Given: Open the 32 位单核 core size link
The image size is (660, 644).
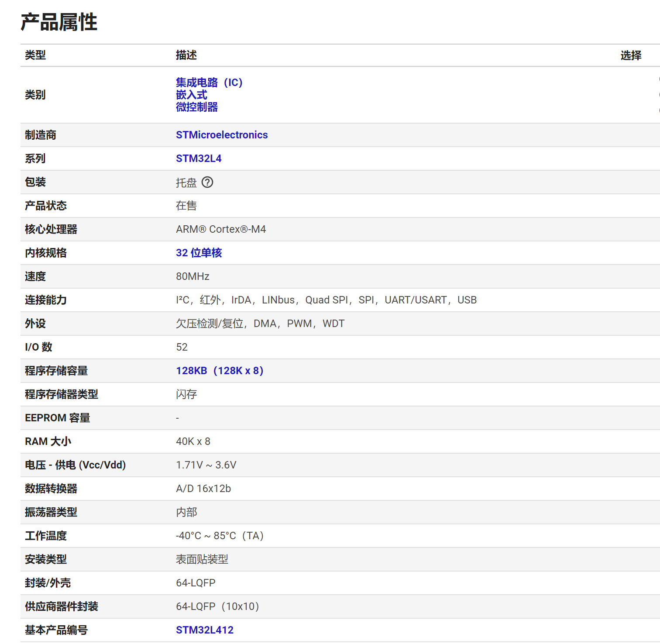Looking at the screenshot, I should [x=199, y=253].
